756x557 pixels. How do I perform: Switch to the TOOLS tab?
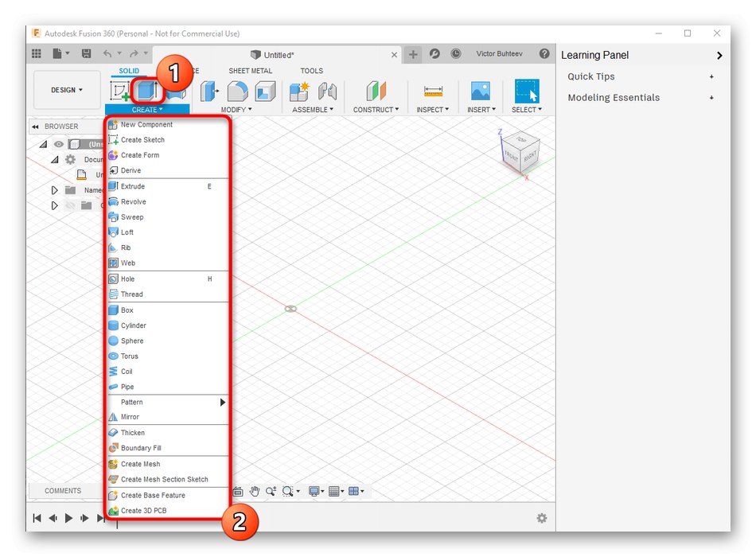tap(311, 71)
